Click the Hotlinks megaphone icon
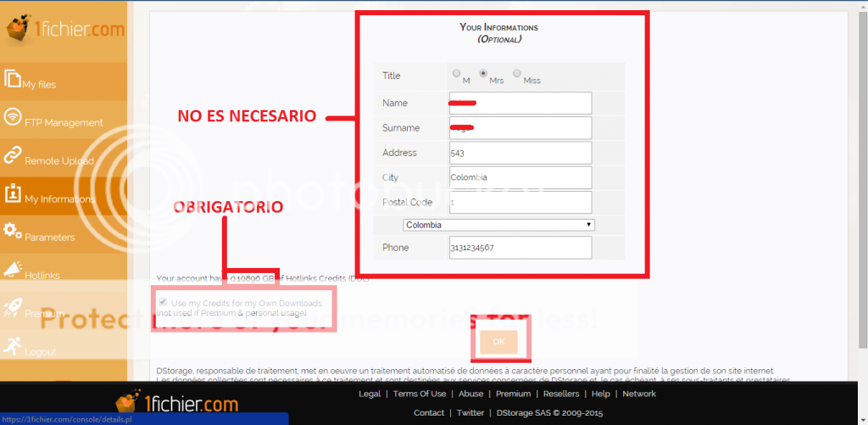The image size is (868, 425). point(12,270)
